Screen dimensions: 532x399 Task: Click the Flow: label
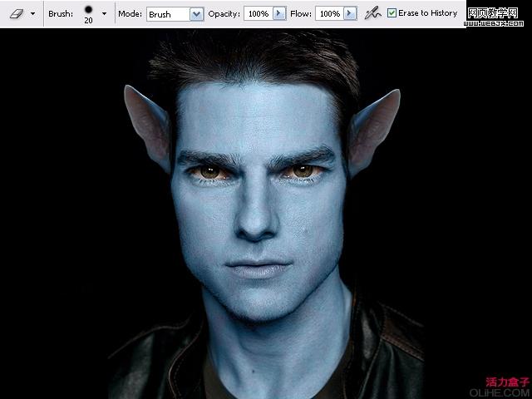click(301, 14)
